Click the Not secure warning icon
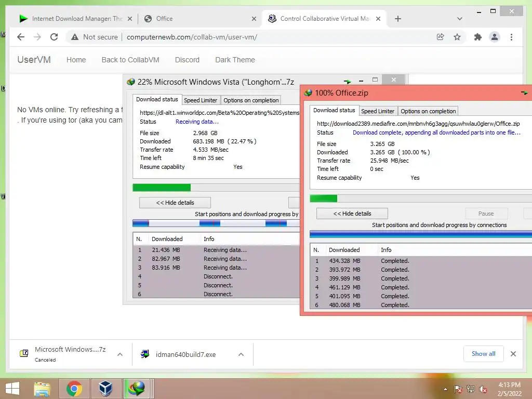This screenshot has width=532, height=399. coord(75,37)
